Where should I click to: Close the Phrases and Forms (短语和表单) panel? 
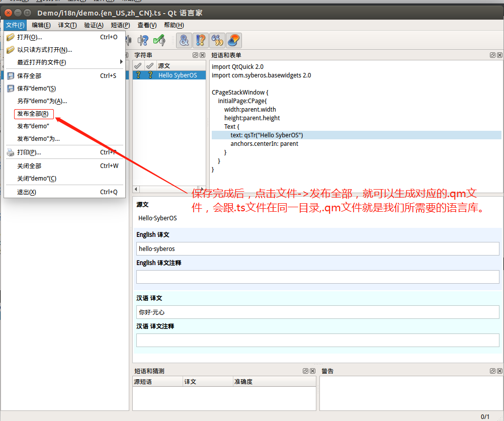498,55
